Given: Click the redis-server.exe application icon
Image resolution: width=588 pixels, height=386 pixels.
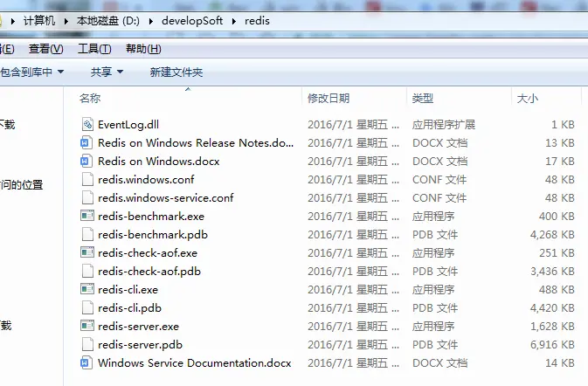Looking at the screenshot, I should (87, 327).
